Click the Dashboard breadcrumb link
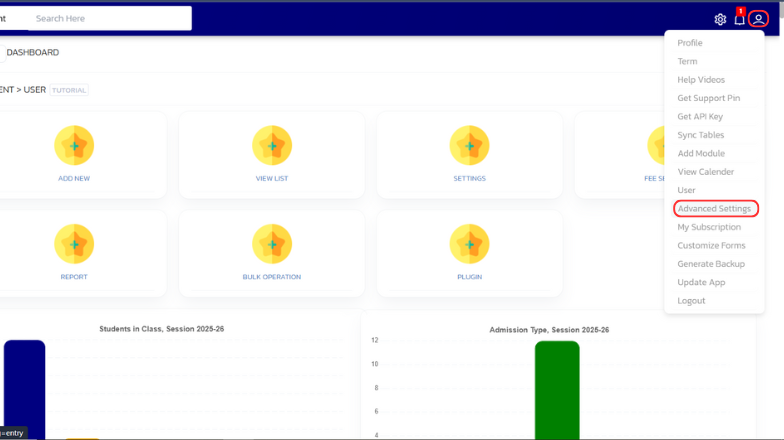 coord(33,53)
